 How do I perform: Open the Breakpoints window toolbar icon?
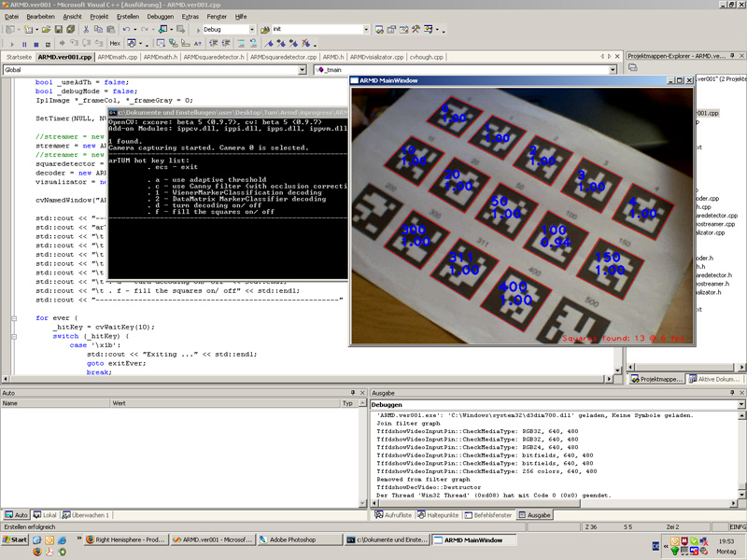click(x=132, y=43)
